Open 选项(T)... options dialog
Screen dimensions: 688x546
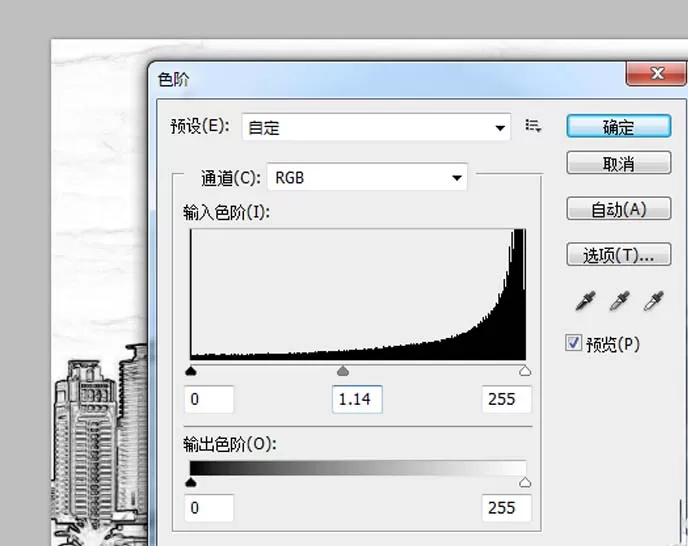point(619,255)
